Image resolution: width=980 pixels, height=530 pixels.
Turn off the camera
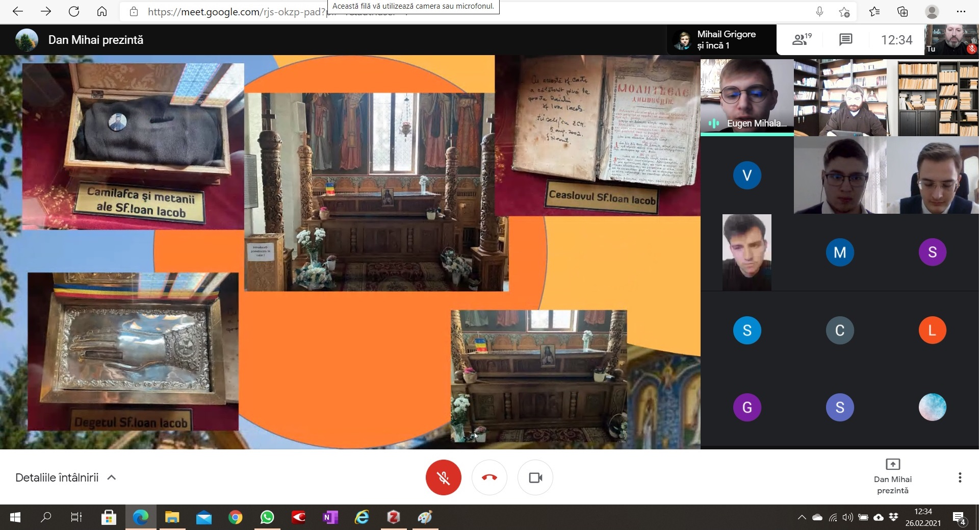click(535, 477)
